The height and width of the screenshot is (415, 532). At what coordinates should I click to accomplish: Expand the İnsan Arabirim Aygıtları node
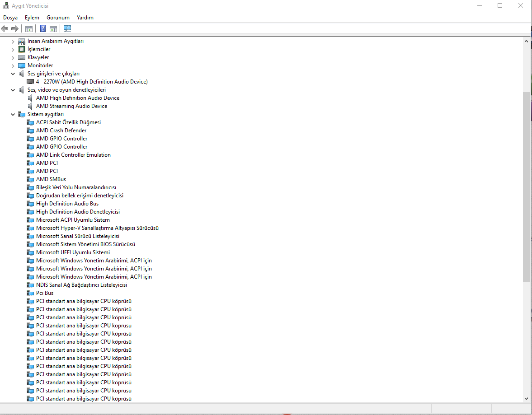click(x=13, y=42)
